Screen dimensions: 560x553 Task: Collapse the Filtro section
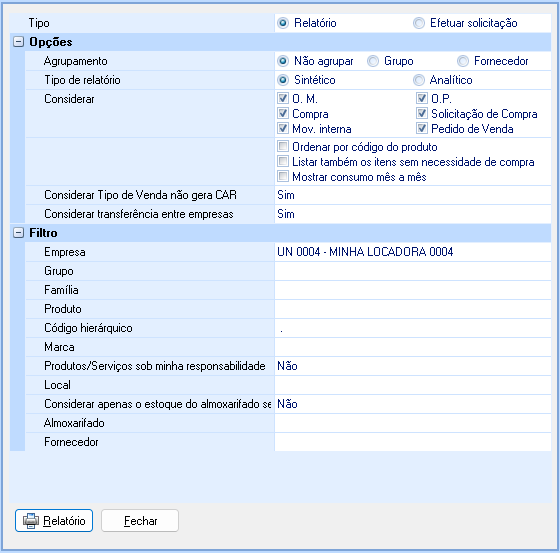(x=18, y=233)
